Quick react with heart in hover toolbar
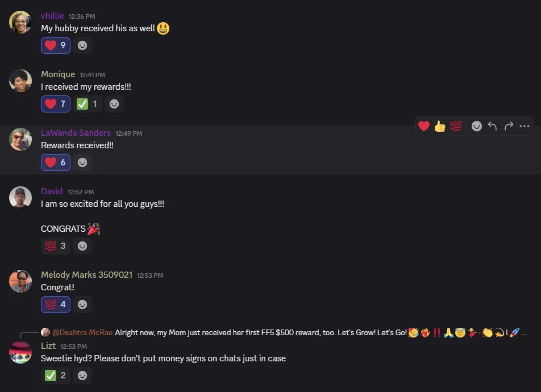Image resolution: width=541 pixels, height=392 pixels. click(x=424, y=126)
